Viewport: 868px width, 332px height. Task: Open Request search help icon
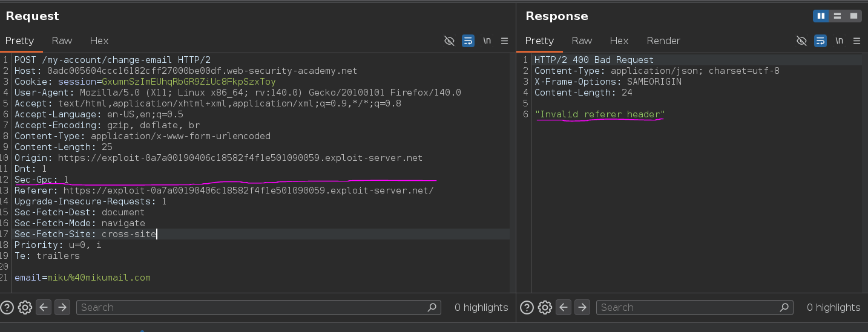7,307
